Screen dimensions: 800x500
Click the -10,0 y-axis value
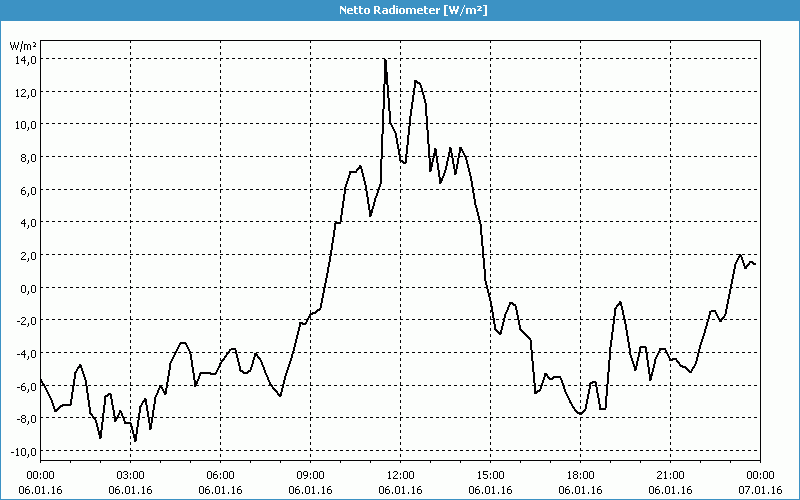[24, 452]
